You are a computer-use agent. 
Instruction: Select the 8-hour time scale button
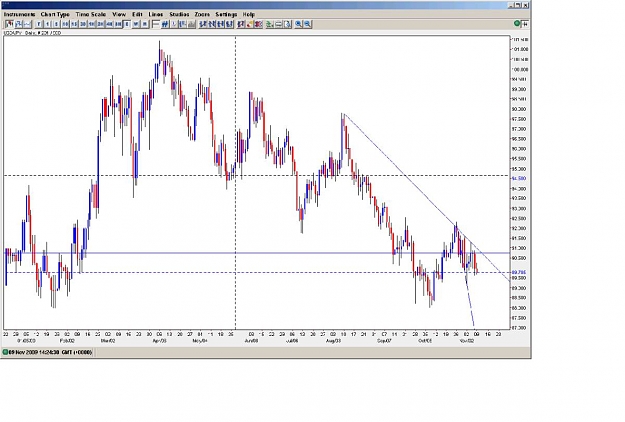(118, 24)
